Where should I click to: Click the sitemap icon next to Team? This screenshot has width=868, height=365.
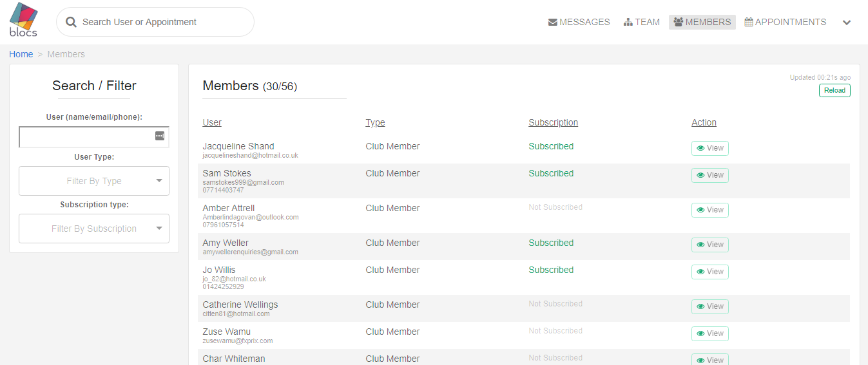coord(628,22)
